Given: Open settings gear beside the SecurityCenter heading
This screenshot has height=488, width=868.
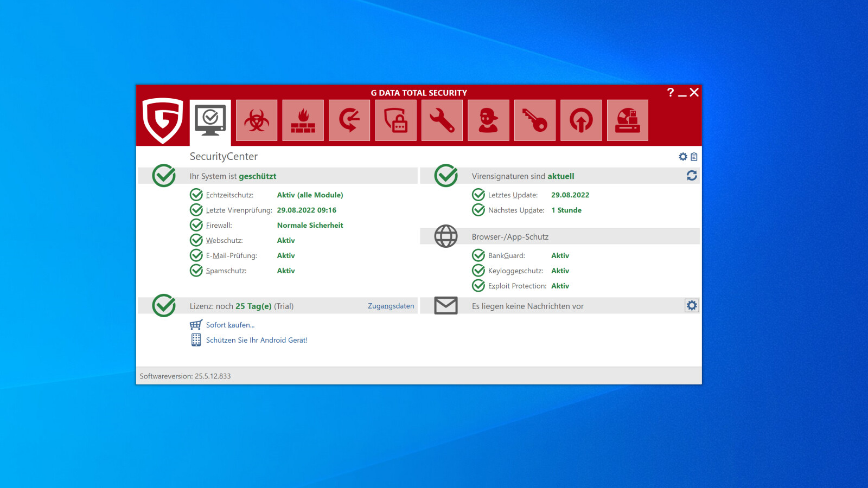Looking at the screenshot, I should pyautogui.click(x=683, y=157).
